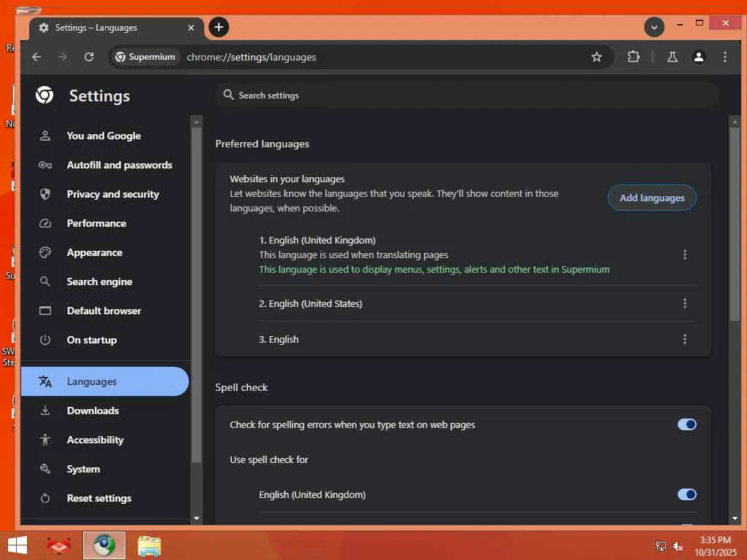The height and width of the screenshot is (560, 747).
Task: Open the experiments flask icon
Action: click(672, 57)
